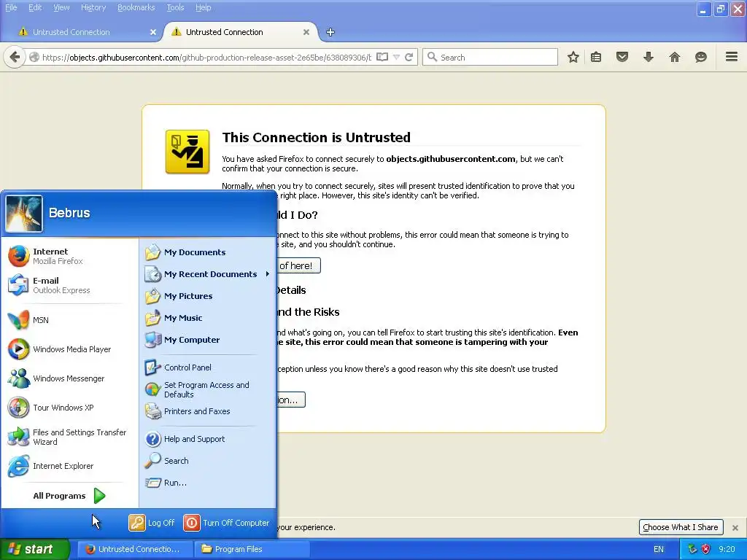Launch Internet Explorer from Start menu
The height and width of the screenshot is (560, 747).
pos(69,466)
